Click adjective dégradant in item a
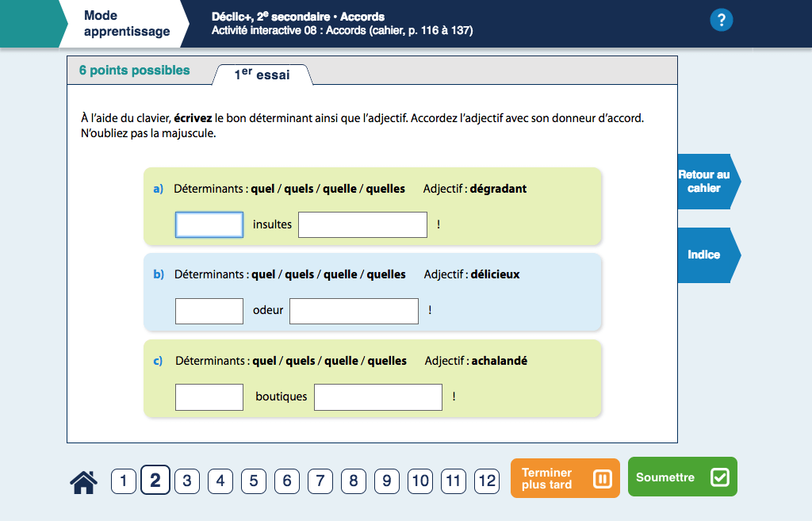This screenshot has height=521, width=812. coord(498,189)
